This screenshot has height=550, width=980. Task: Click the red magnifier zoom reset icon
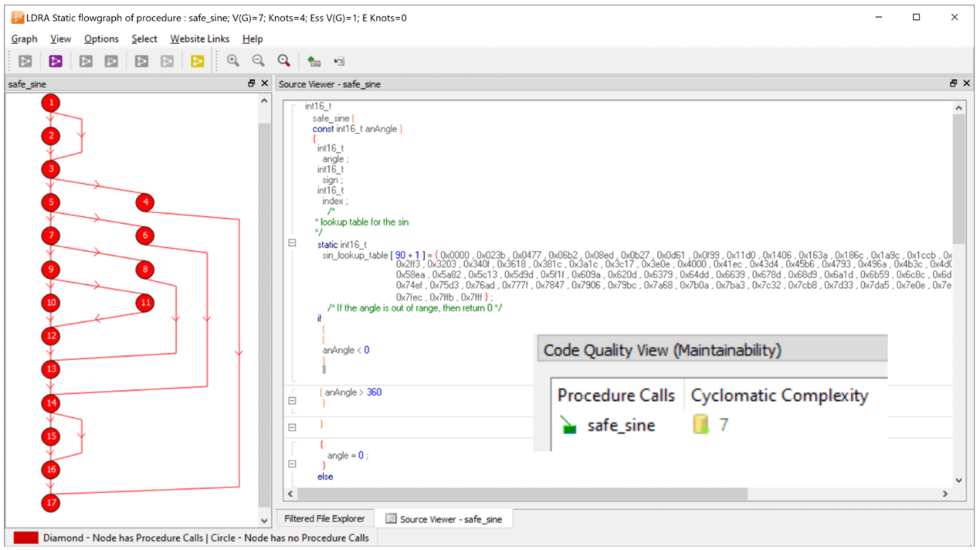284,60
